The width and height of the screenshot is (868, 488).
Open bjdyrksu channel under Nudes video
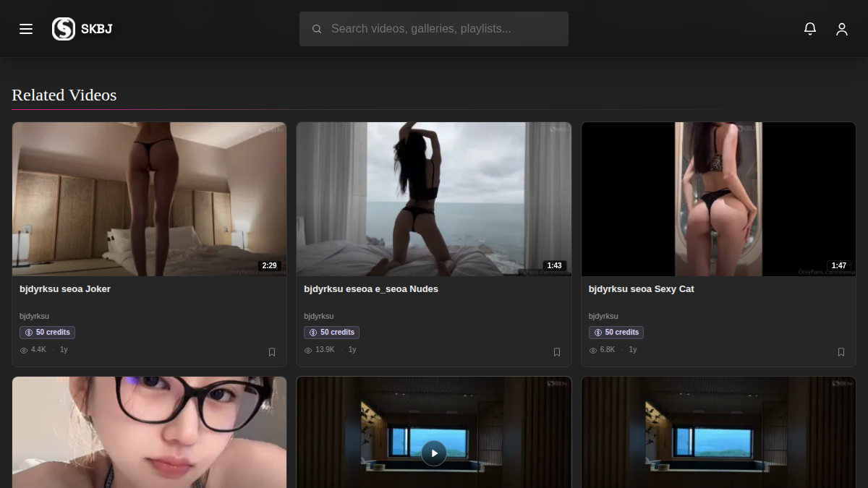319,316
